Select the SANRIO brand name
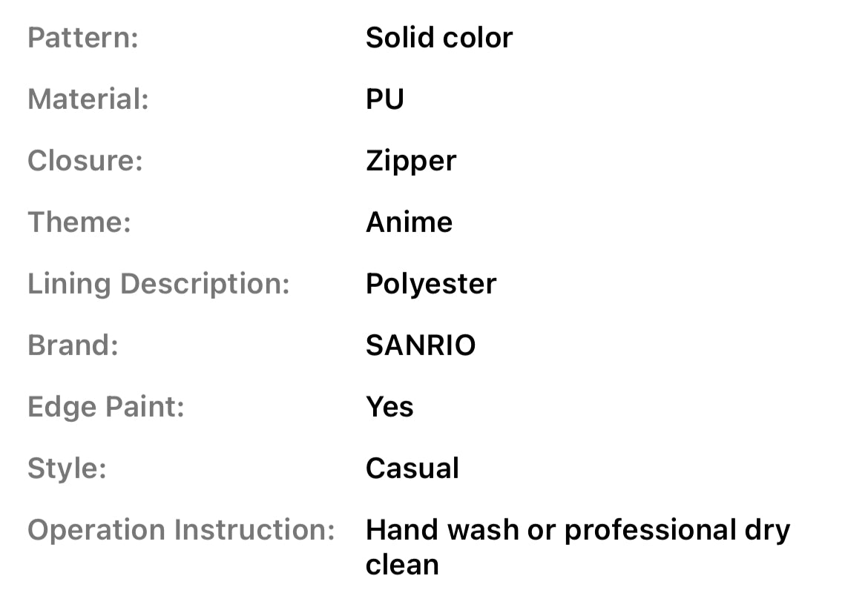Screen dimensions: 868x599 421,345
